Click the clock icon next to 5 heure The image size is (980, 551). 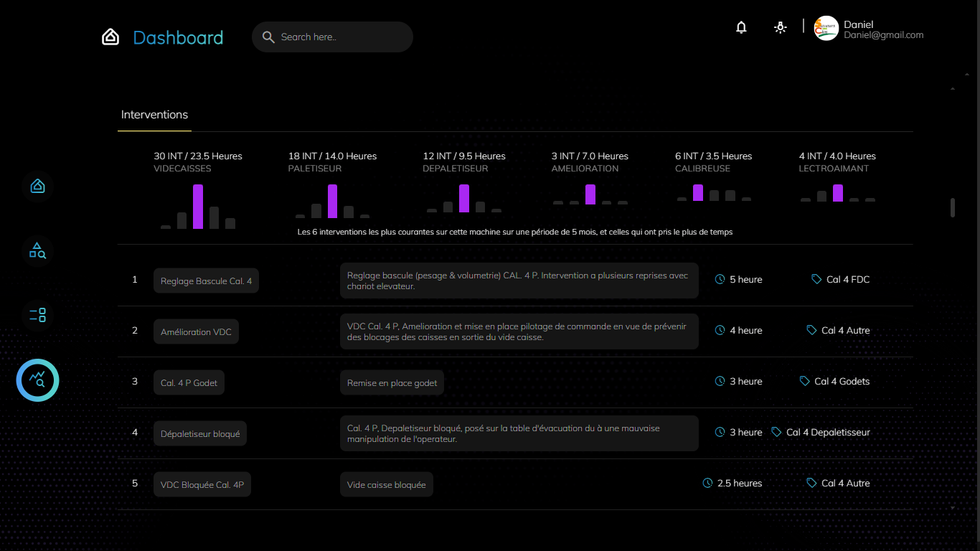point(720,279)
